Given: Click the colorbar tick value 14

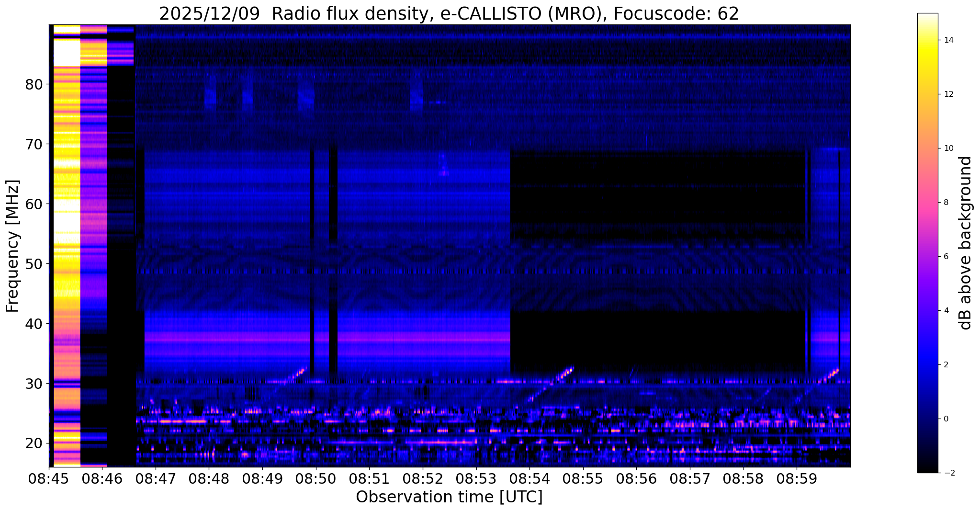Looking at the screenshot, I should (x=948, y=40).
